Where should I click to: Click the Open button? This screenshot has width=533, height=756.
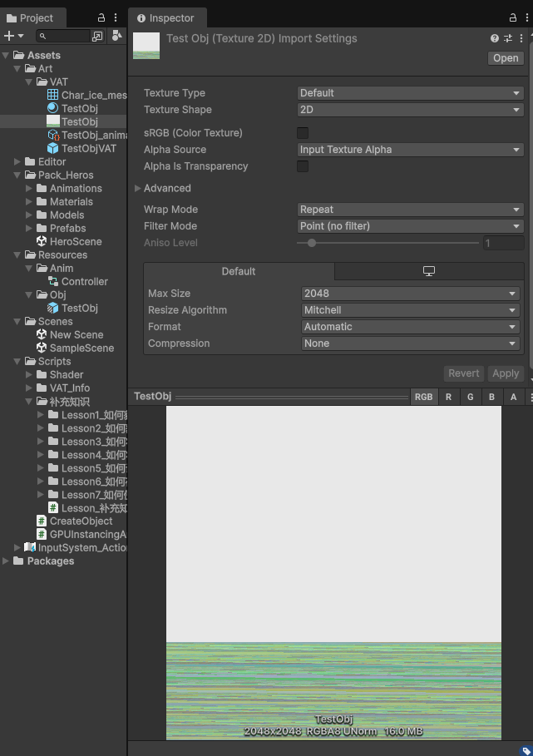click(505, 58)
